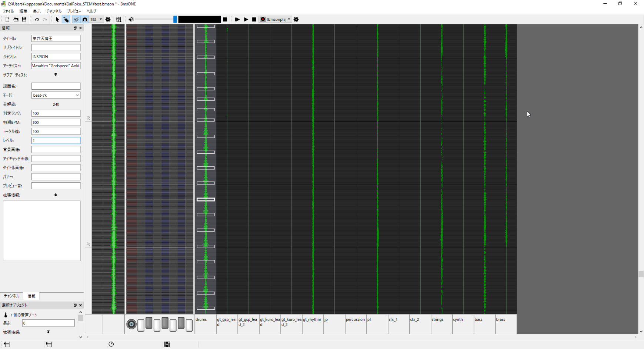Switch to the チャンネル tab
This screenshot has width=644, height=349.
12,296
